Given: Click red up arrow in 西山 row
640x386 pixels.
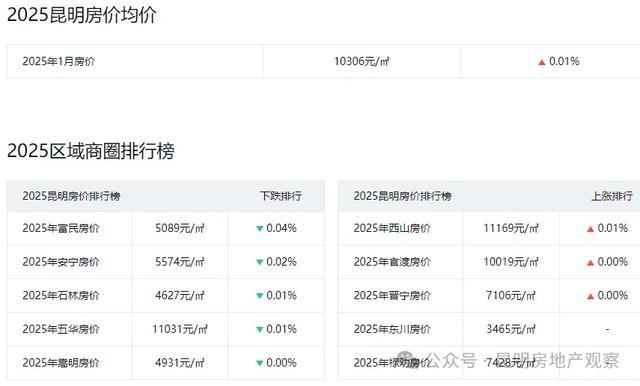Looking at the screenshot, I should pyautogui.click(x=590, y=229).
